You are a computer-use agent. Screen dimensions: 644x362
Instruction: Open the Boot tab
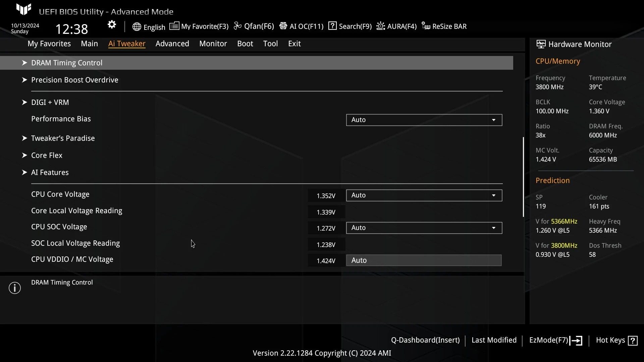point(245,44)
